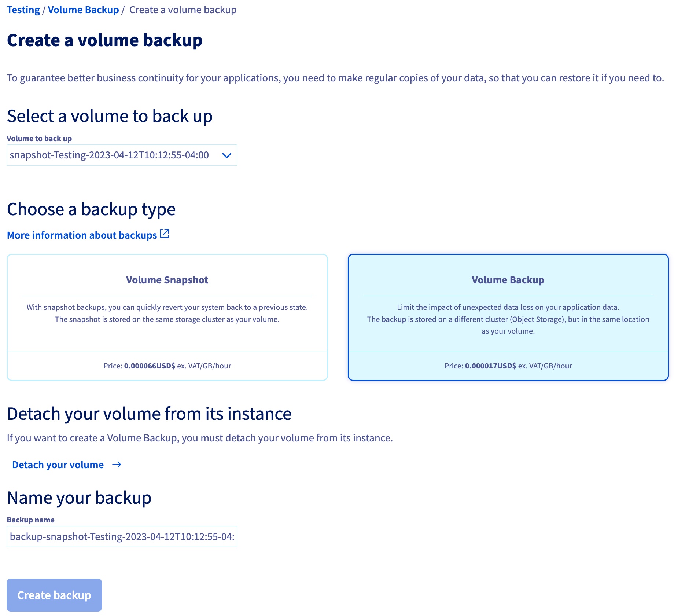
Task: Navigate to Testing via the breadcrumb
Action: (x=23, y=10)
